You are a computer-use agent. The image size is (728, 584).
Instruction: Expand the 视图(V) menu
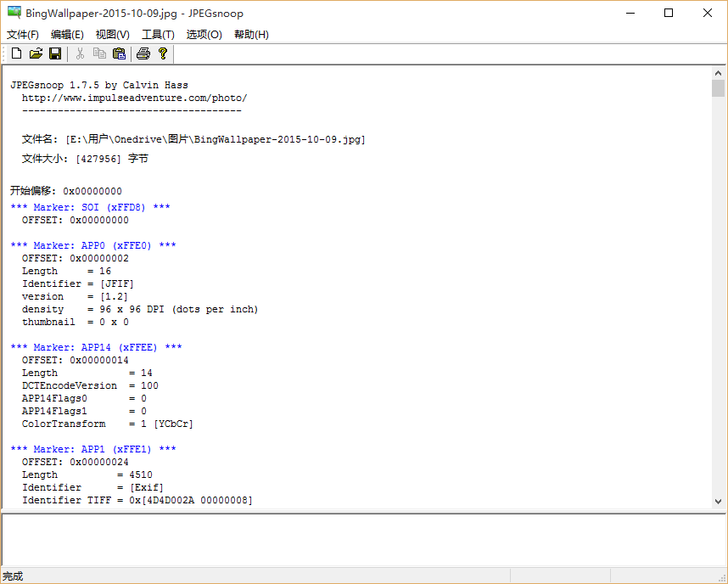pyautogui.click(x=113, y=35)
